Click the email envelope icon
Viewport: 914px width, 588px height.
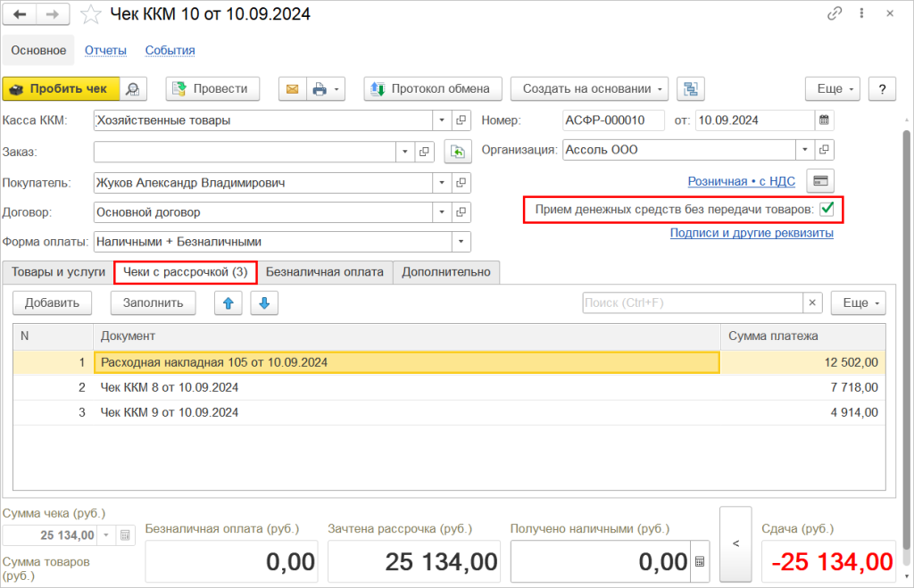[291, 88]
